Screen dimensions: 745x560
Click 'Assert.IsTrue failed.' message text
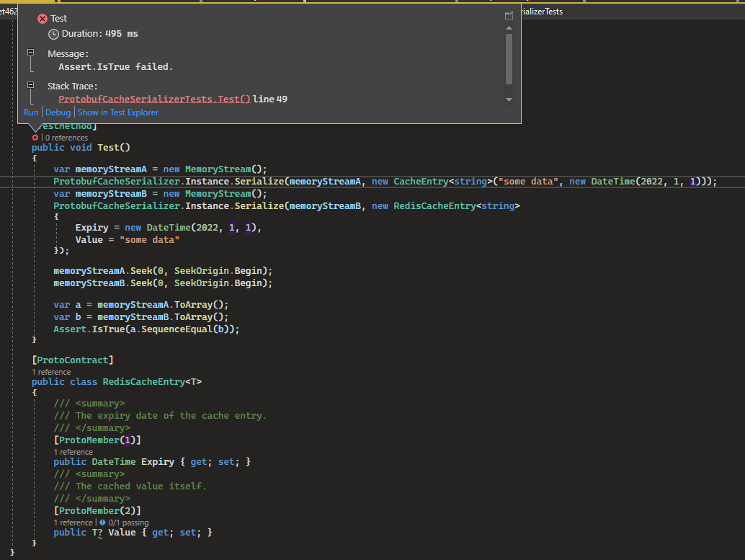(115, 66)
